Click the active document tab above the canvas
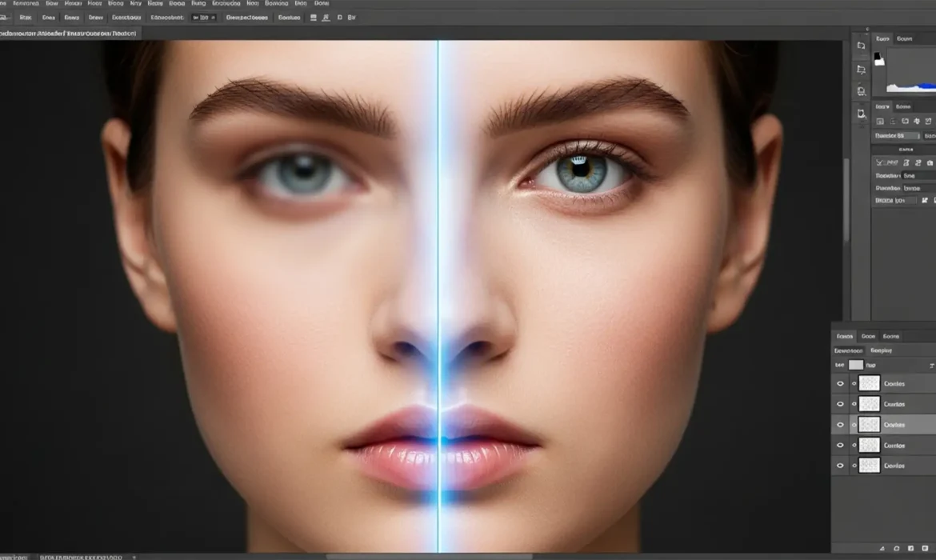This screenshot has height=560, width=936. [x=68, y=32]
